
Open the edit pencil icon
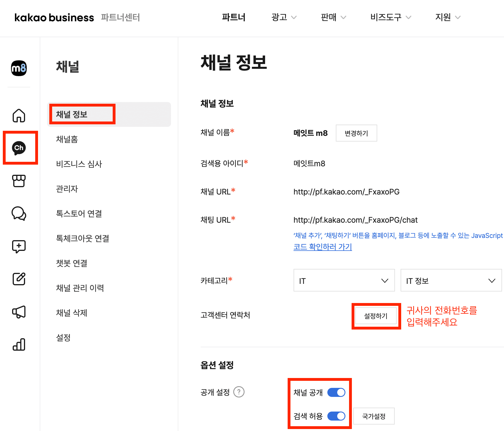coord(19,279)
